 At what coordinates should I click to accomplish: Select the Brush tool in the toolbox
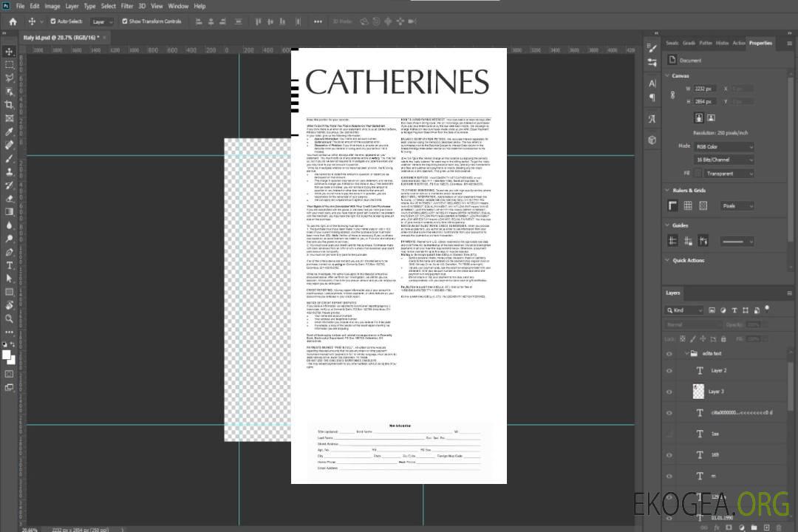point(9,158)
